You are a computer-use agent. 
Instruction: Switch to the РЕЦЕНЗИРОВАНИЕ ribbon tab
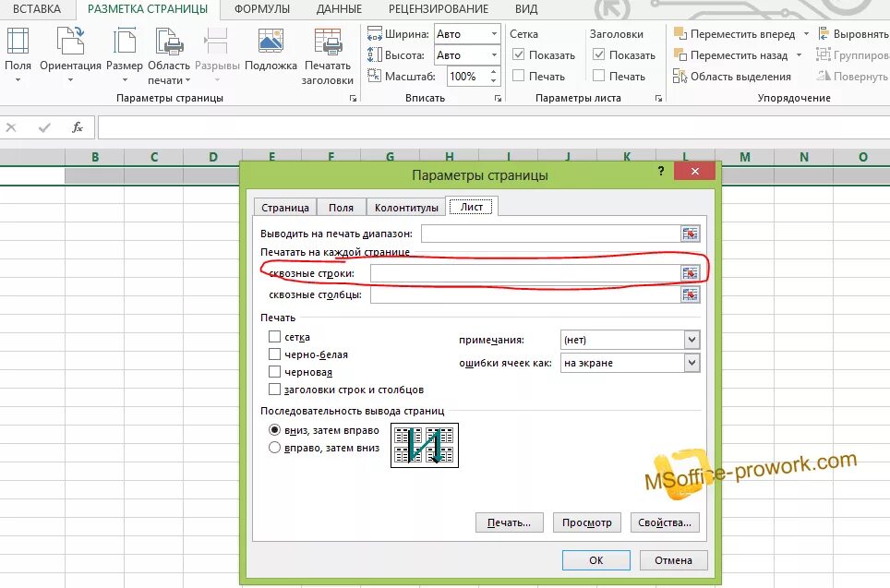click(x=439, y=9)
